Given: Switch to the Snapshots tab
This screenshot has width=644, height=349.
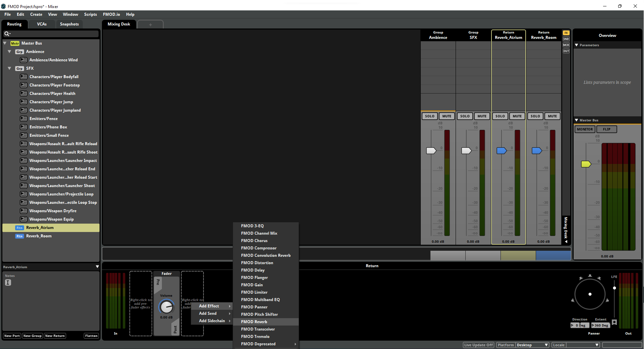Looking at the screenshot, I should 69,24.
